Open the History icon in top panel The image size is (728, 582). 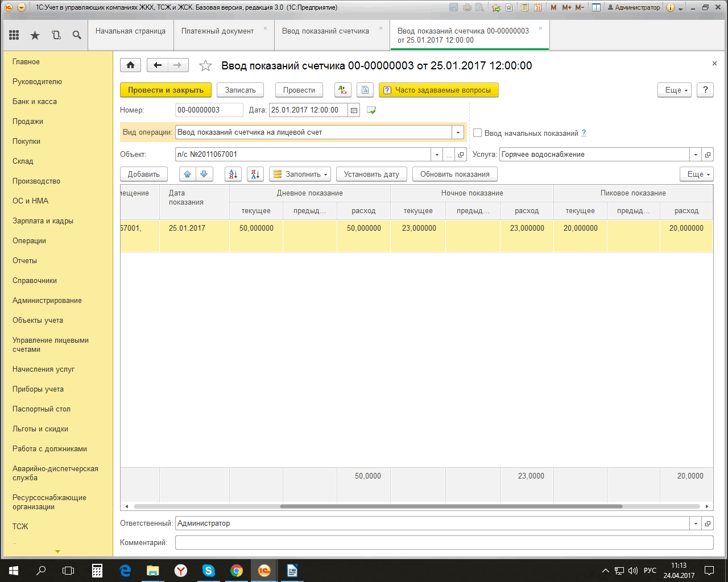[x=56, y=35]
